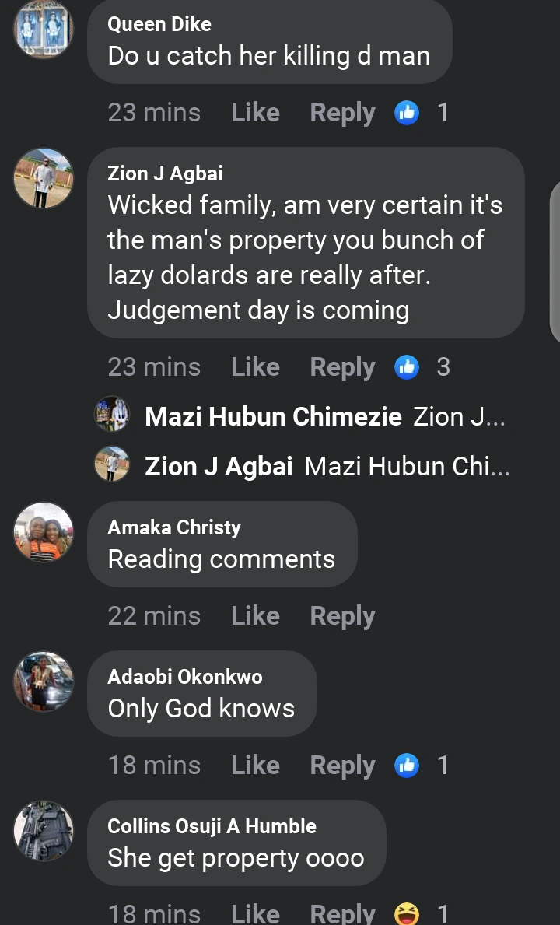This screenshot has width=560, height=925.
Task: Like Queen Dike's comment
Action: pyautogui.click(x=255, y=113)
